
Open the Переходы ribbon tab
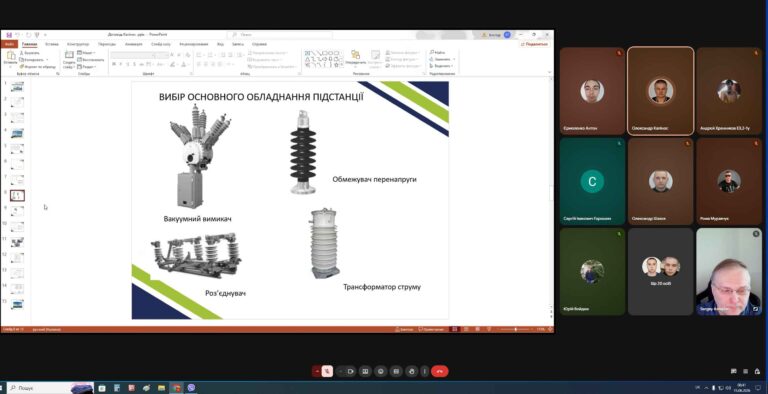(107, 44)
